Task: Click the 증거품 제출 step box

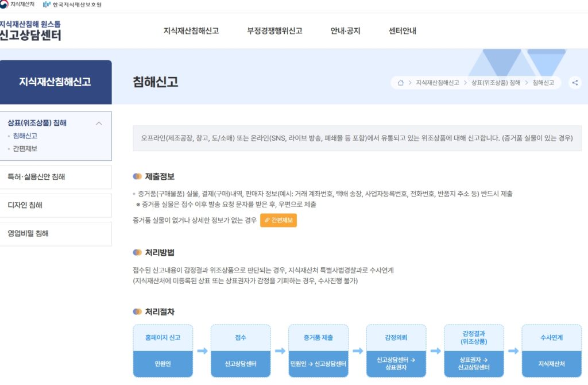Action: tap(318, 351)
